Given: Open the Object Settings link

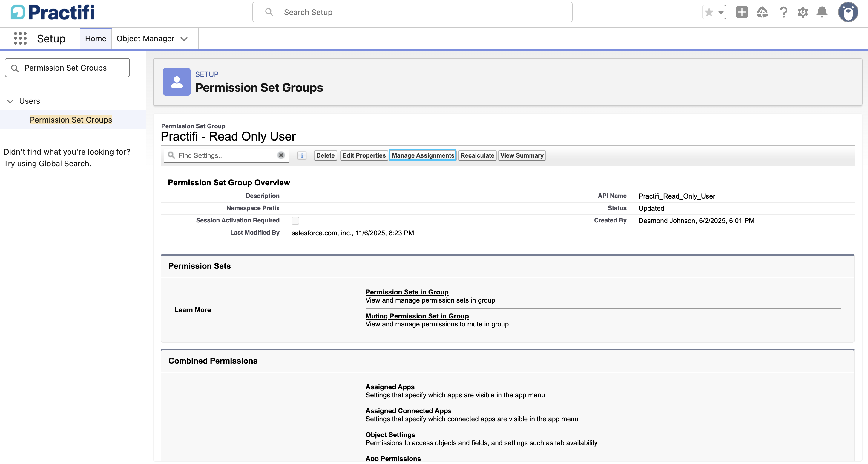Looking at the screenshot, I should click(x=390, y=435).
